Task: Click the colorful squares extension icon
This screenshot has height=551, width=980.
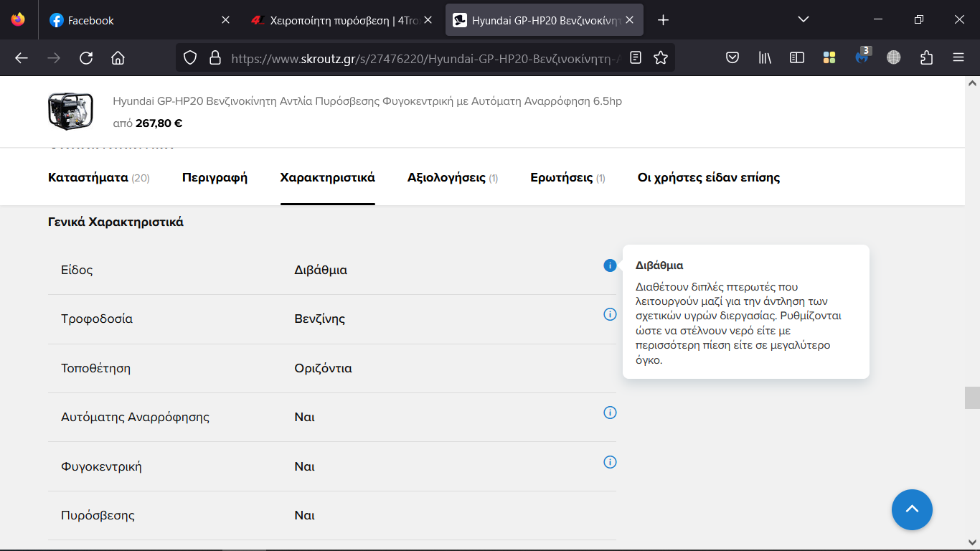Action: click(x=829, y=57)
